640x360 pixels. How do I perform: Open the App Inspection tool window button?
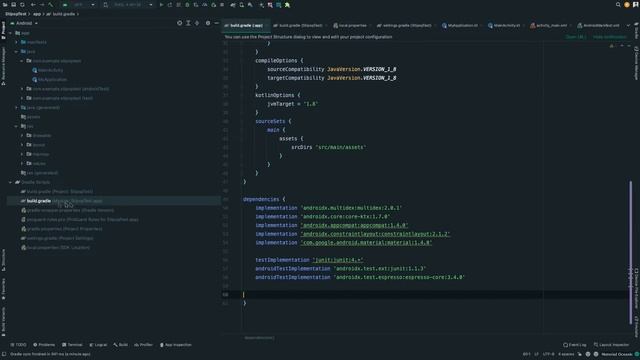point(176,345)
